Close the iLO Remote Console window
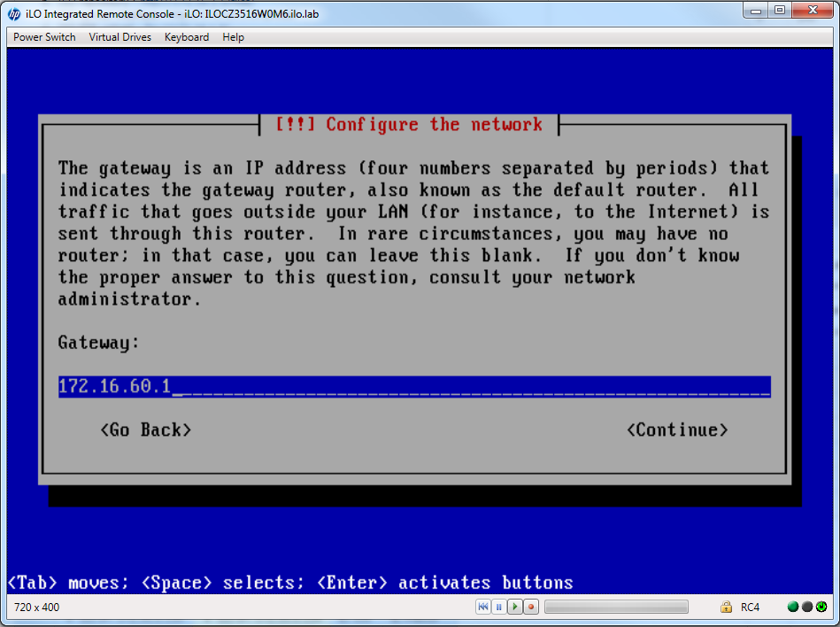 [813, 10]
